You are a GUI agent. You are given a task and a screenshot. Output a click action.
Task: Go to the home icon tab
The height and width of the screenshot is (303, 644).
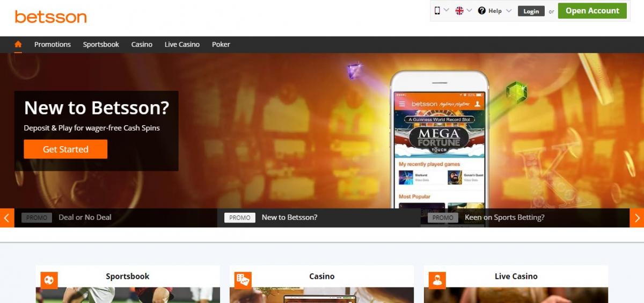pos(18,45)
